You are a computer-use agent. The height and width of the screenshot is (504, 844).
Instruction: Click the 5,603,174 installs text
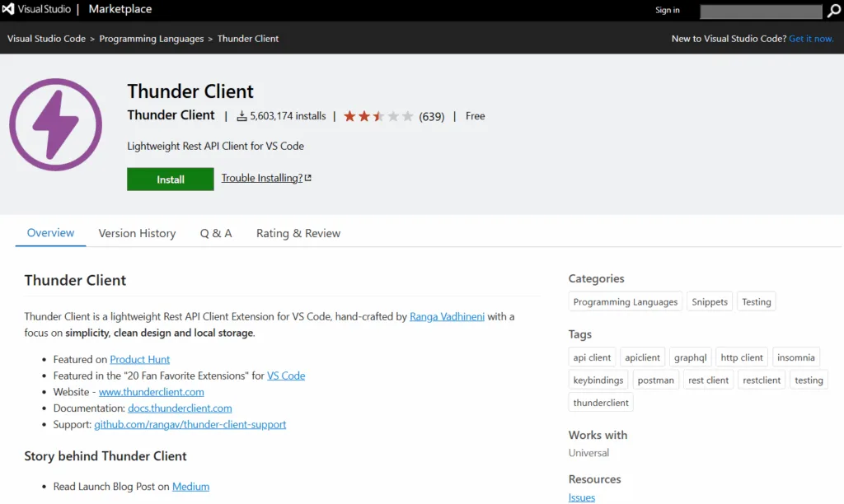coord(288,116)
